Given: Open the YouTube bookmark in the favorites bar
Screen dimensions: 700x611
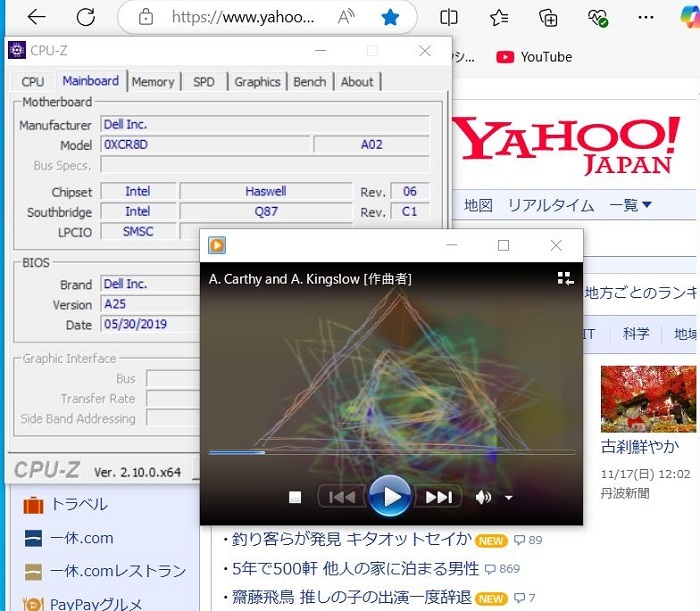Looking at the screenshot, I should [534, 57].
